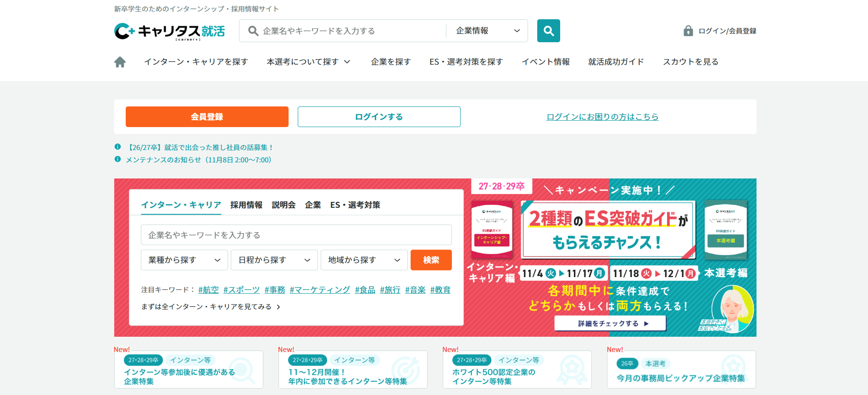Open the 企業情報 search category dropdown
Image resolution: width=868 pixels, height=395 pixels.
coord(487,31)
